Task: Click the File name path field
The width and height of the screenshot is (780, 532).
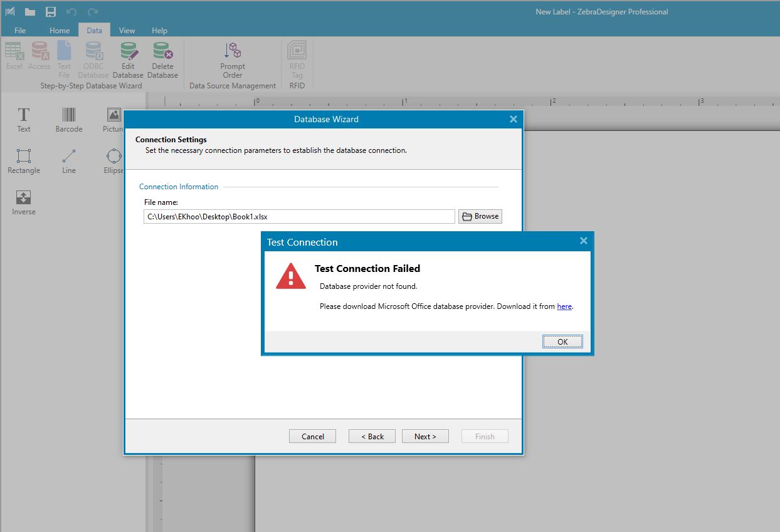Action: point(299,216)
